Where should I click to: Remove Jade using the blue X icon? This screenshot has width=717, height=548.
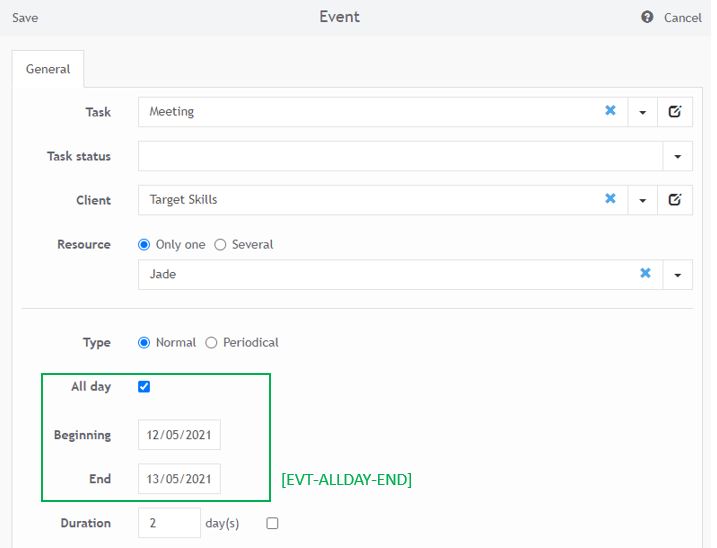coord(645,274)
